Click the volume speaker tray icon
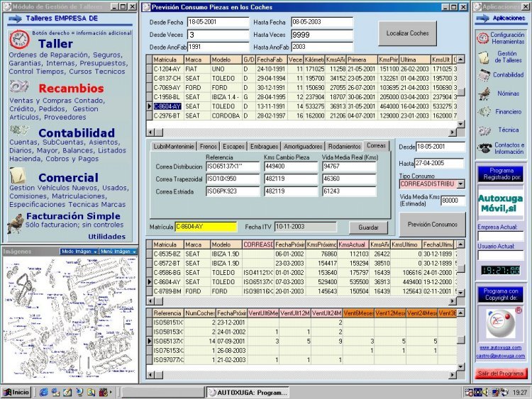The width and height of the screenshot is (532, 399). click(x=486, y=392)
